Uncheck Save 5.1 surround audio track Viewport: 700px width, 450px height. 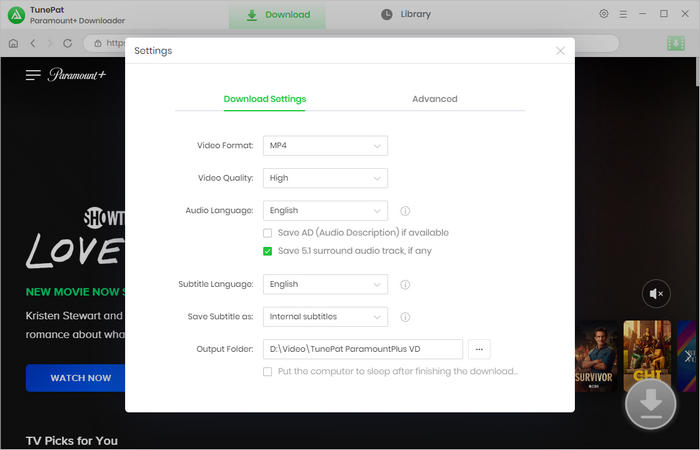point(267,251)
